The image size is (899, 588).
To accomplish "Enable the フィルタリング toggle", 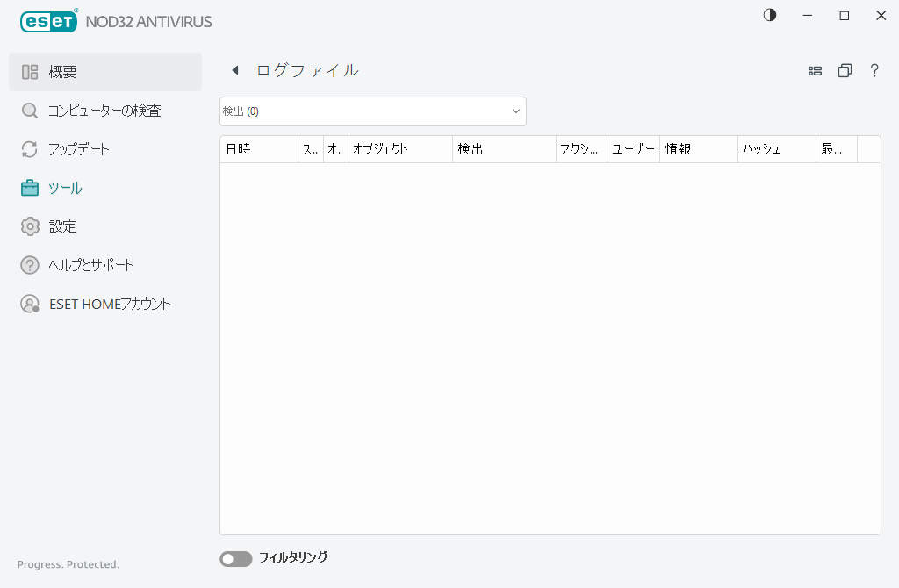I will [x=235, y=558].
